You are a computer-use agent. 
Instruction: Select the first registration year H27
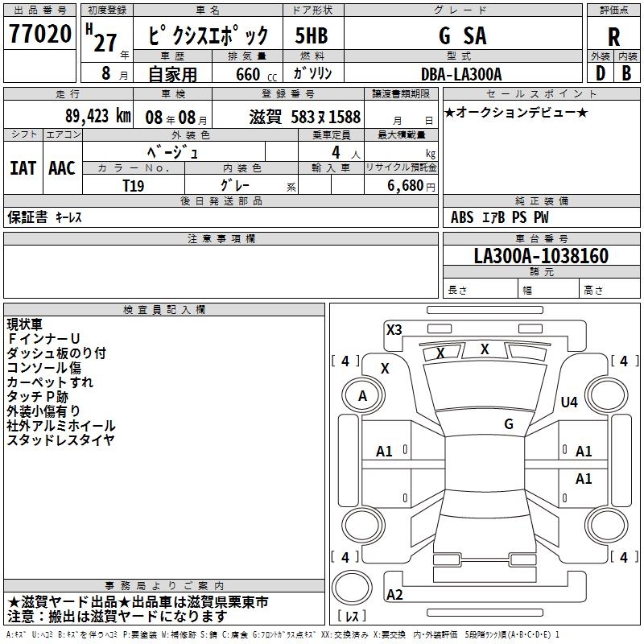pos(101,38)
